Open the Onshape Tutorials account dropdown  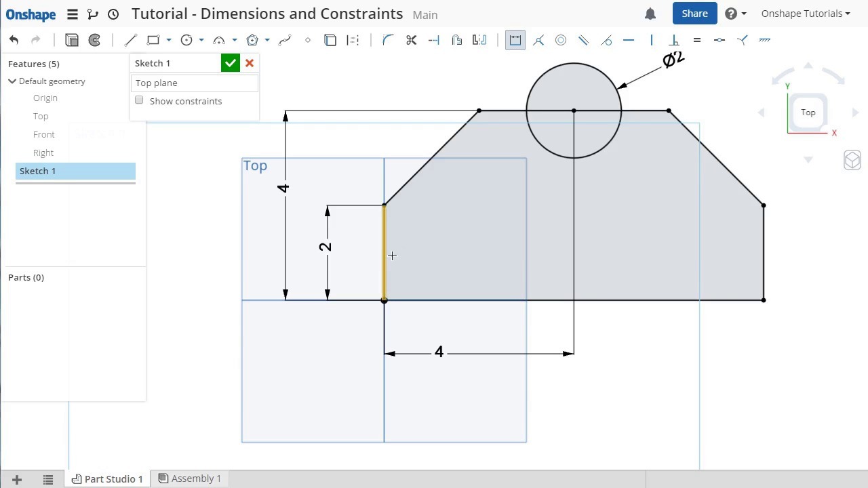pos(805,14)
